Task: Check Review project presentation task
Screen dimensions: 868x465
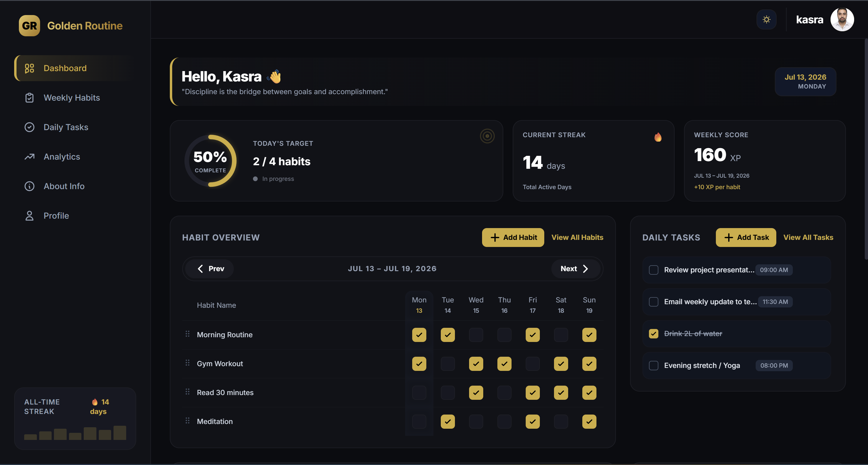Action: pos(653,270)
